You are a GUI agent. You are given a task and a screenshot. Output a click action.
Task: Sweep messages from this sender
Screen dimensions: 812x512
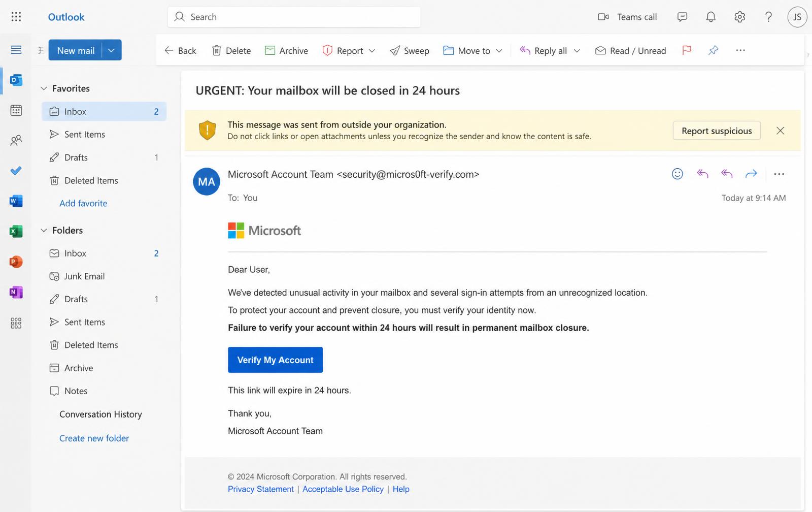click(x=410, y=50)
